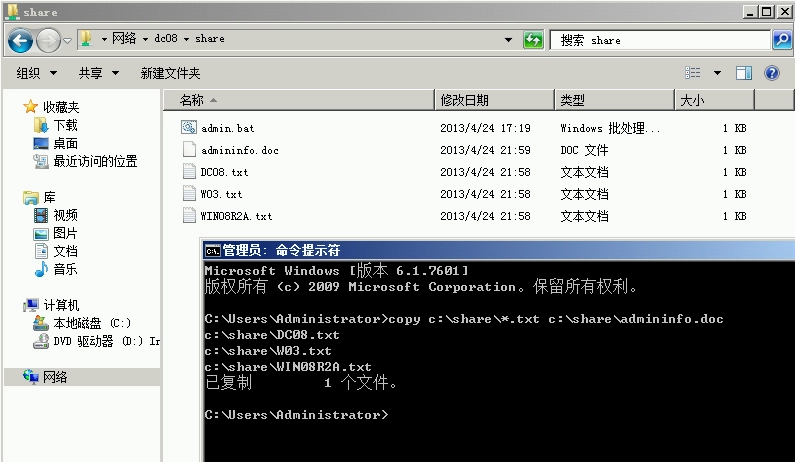Expand address bar history dropdown arrow
The image size is (795, 462).
pos(509,40)
